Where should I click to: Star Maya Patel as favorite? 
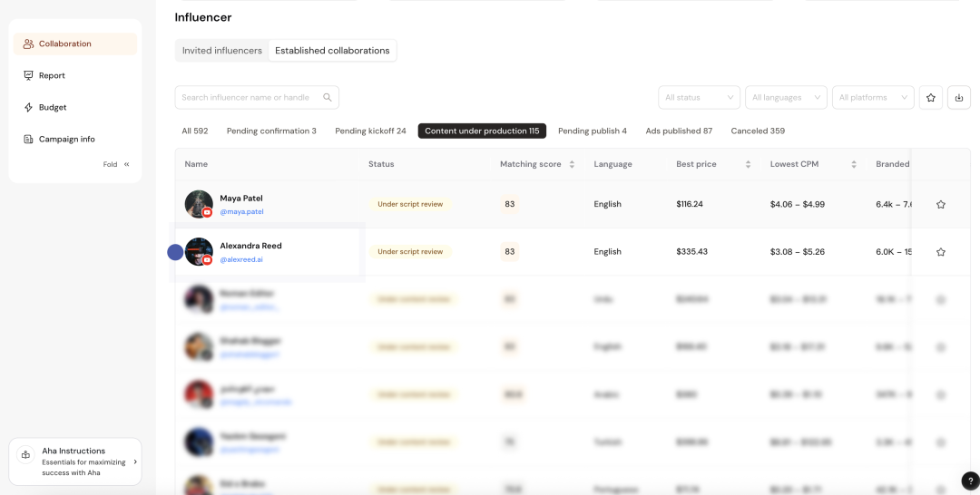click(940, 205)
